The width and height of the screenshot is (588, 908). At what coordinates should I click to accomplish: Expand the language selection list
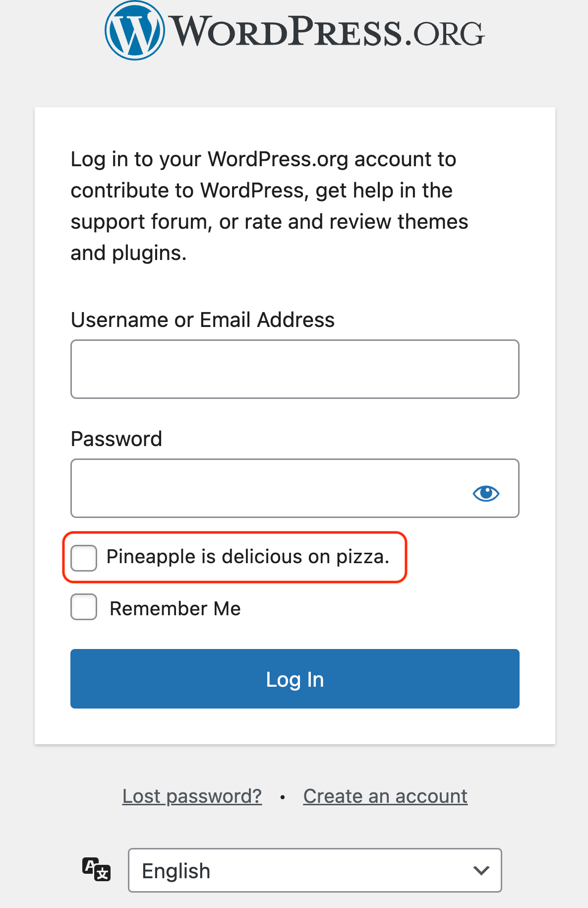[314, 871]
